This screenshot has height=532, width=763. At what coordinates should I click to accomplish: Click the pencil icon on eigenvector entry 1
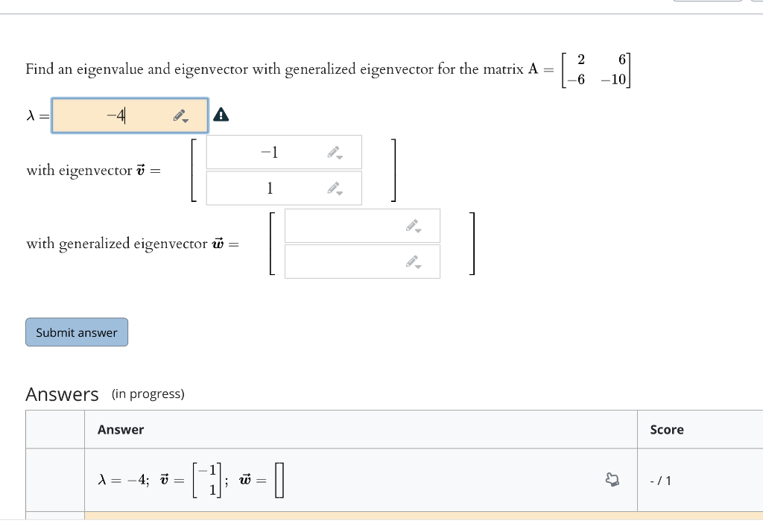click(332, 187)
